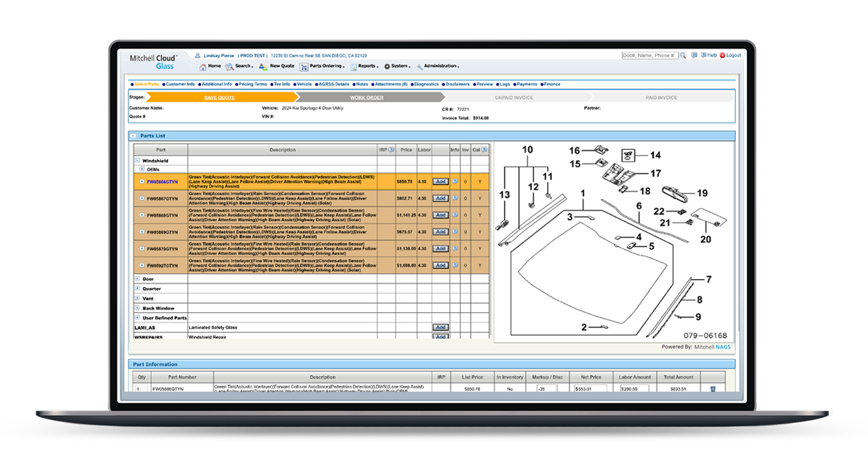The image size is (868, 462).
Task: Collapse the Windshield category
Action: [137, 160]
